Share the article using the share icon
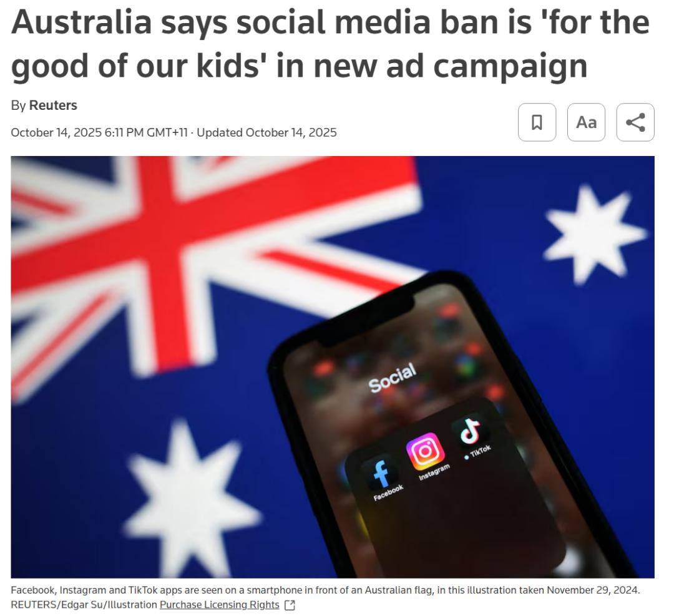The image size is (674, 616). point(635,122)
